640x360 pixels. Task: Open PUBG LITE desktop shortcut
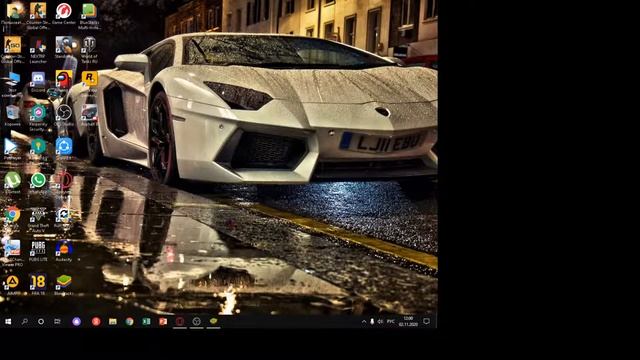[x=38, y=248]
